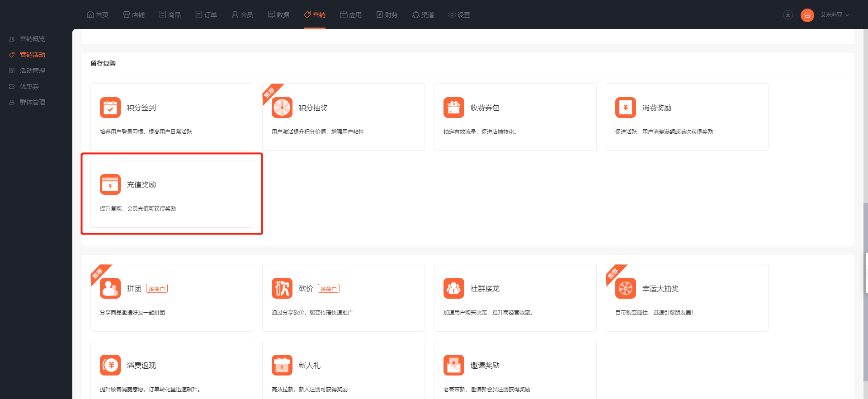Open the 社群接龙 card title
Viewport: 868px width, 399px height.
[485, 288]
